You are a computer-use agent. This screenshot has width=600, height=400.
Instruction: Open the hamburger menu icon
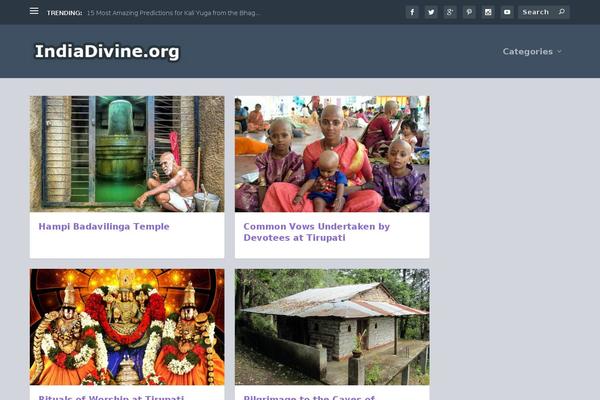click(x=34, y=11)
